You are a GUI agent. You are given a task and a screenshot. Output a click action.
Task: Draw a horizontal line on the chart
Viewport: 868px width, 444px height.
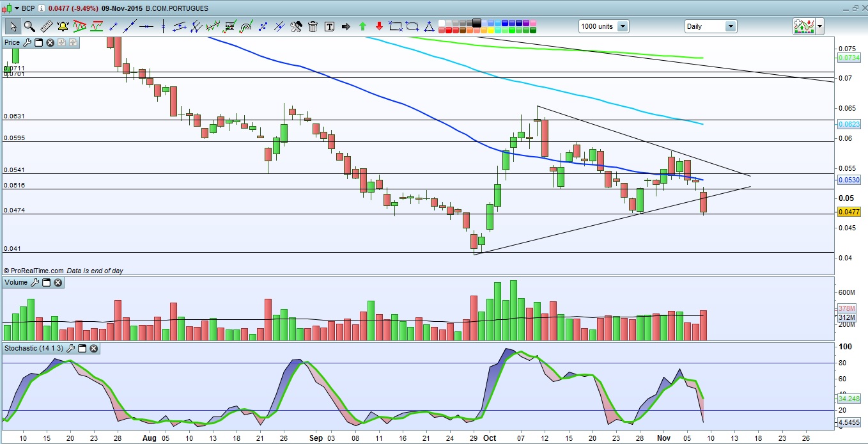(x=146, y=26)
